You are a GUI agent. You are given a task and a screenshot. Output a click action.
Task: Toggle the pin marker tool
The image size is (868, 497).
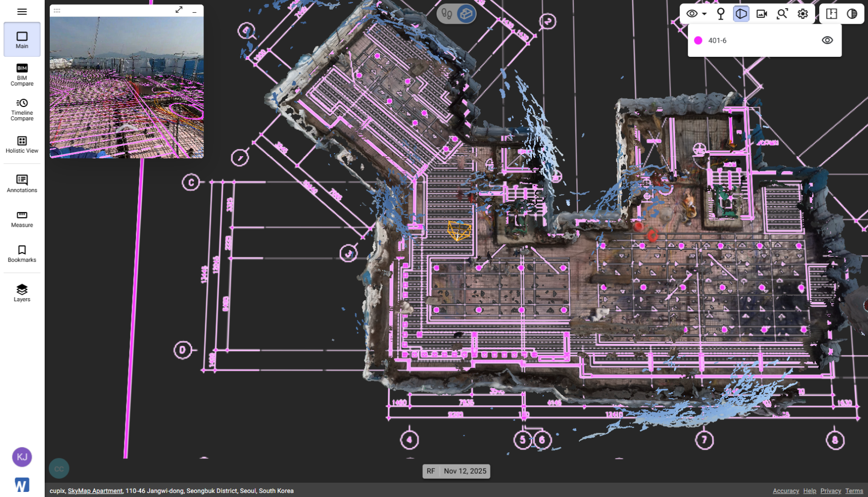(721, 14)
